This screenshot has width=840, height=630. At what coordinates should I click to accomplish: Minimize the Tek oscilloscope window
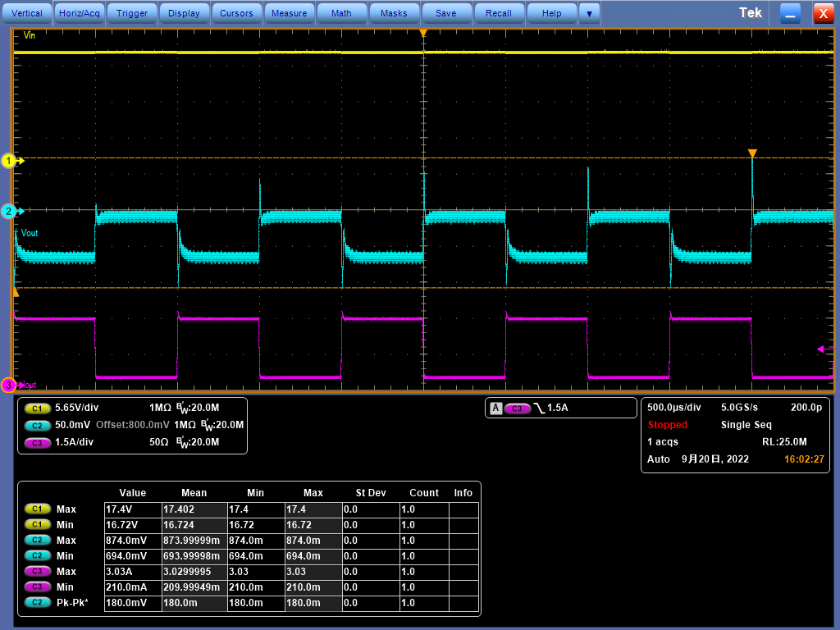(x=790, y=13)
